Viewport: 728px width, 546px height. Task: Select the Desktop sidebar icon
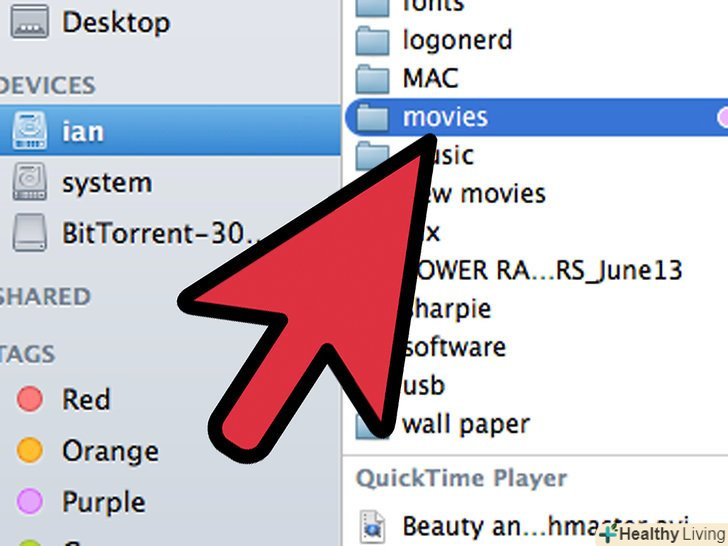point(29,22)
